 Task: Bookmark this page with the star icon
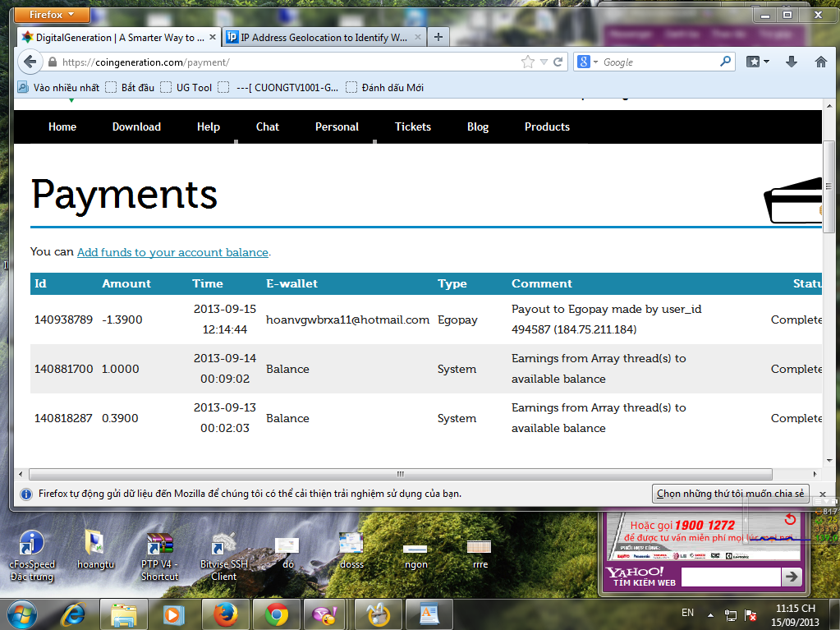pos(528,62)
